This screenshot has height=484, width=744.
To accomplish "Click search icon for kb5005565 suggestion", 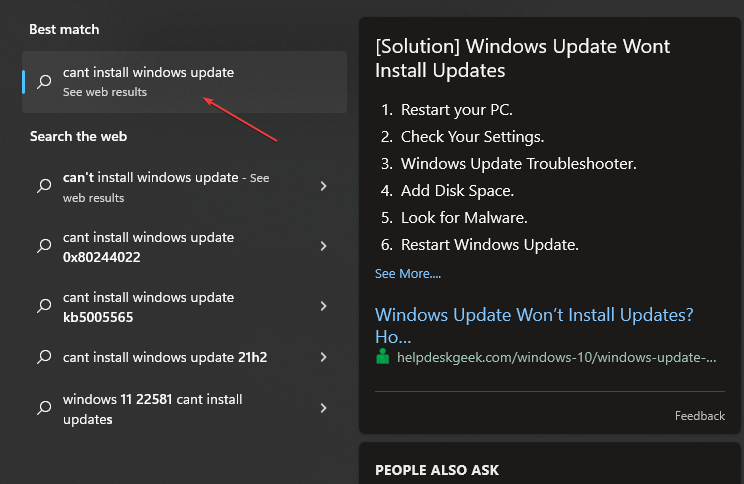I will (x=44, y=306).
